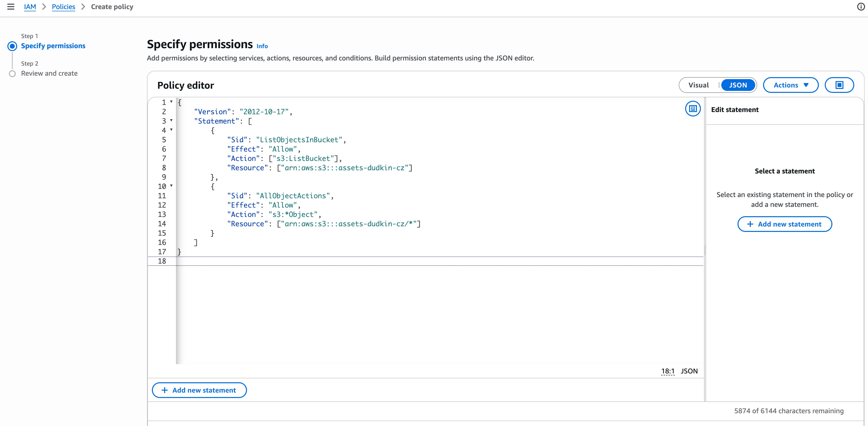868x426 pixels.
Task: Collapse the fold arrow on line 1
Action: [x=171, y=102]
